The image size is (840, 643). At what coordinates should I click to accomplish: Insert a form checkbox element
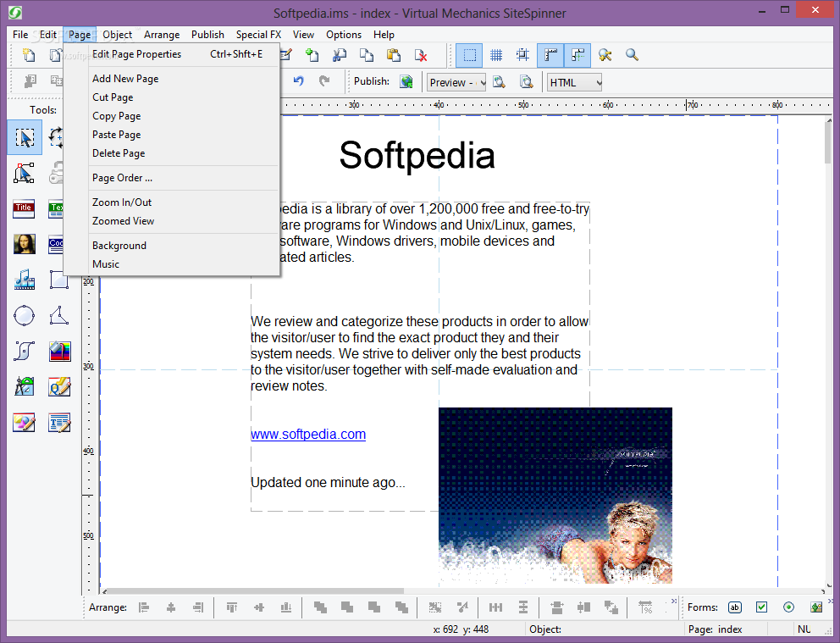tap(761, 607)
